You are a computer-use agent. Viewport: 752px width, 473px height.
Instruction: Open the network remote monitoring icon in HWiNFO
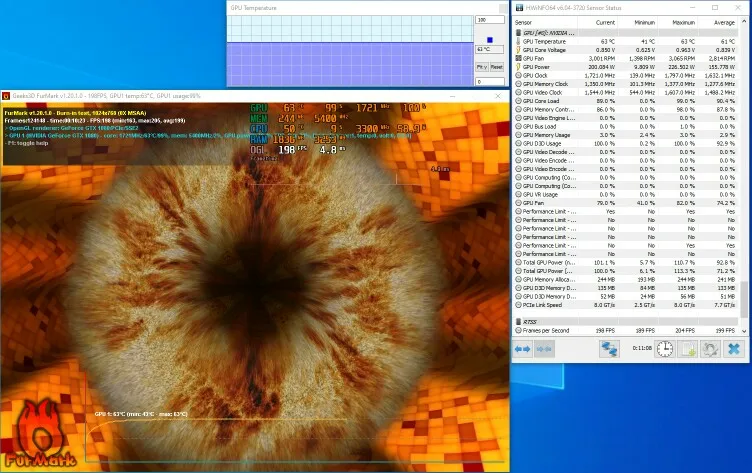point(609,349)
